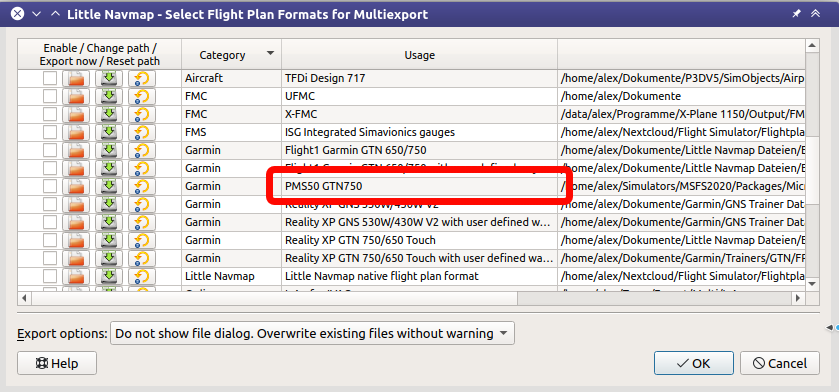Viewport: 839px width, 392px height.
Task: Click the FMS category cell
Action: (231, 132)
